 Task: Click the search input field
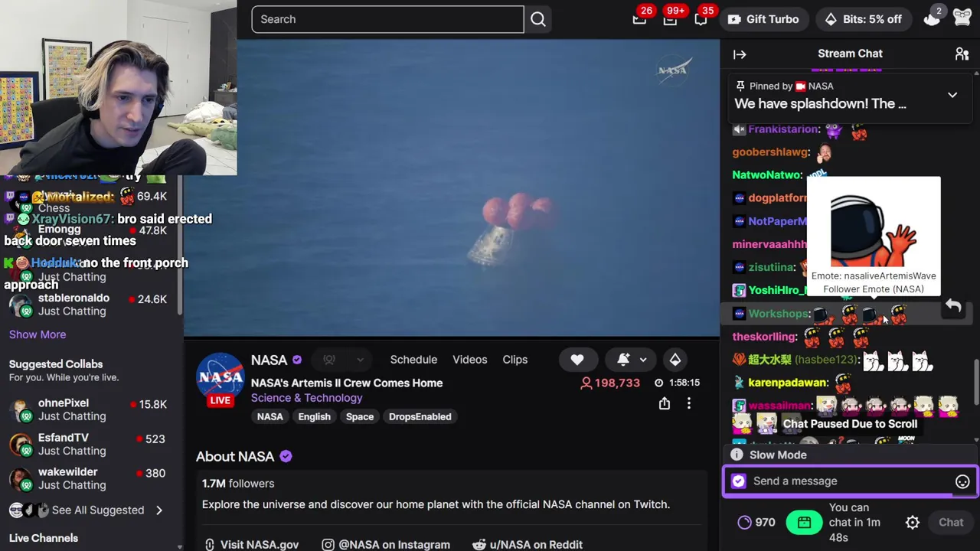click(387, 19)
